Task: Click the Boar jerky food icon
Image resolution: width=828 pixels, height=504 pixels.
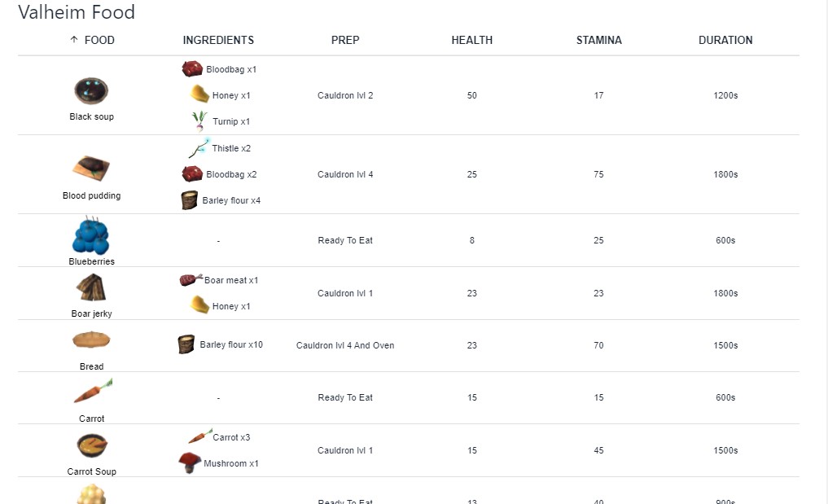Action: click(91, 287)
